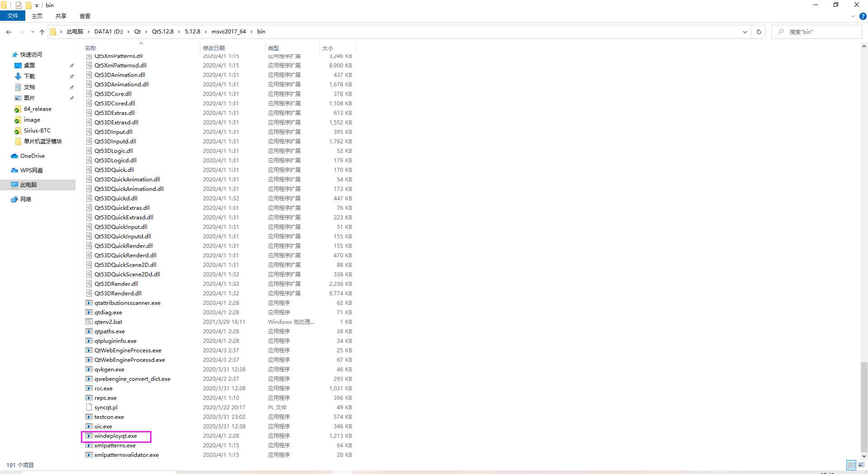
Task: Select syncqt.pl file icon
Action: click(x=89, y=408)
